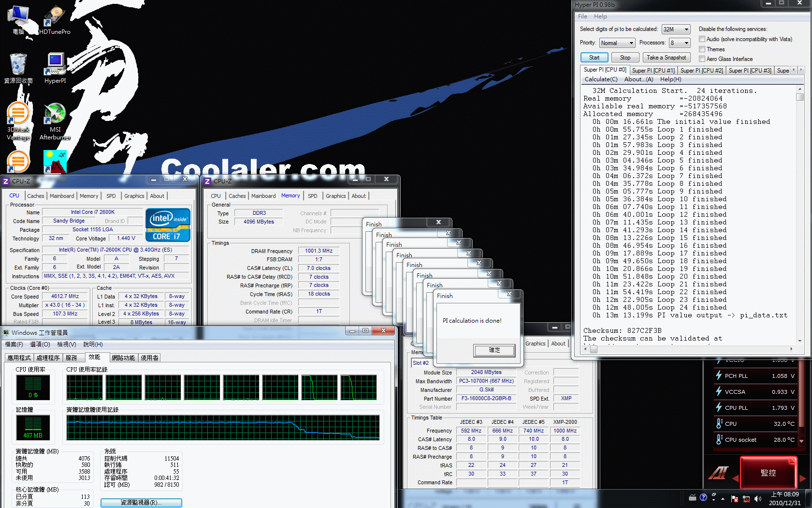Click the Start button in Hyper PI
The image size is (812, 508).
pos(594,58)
